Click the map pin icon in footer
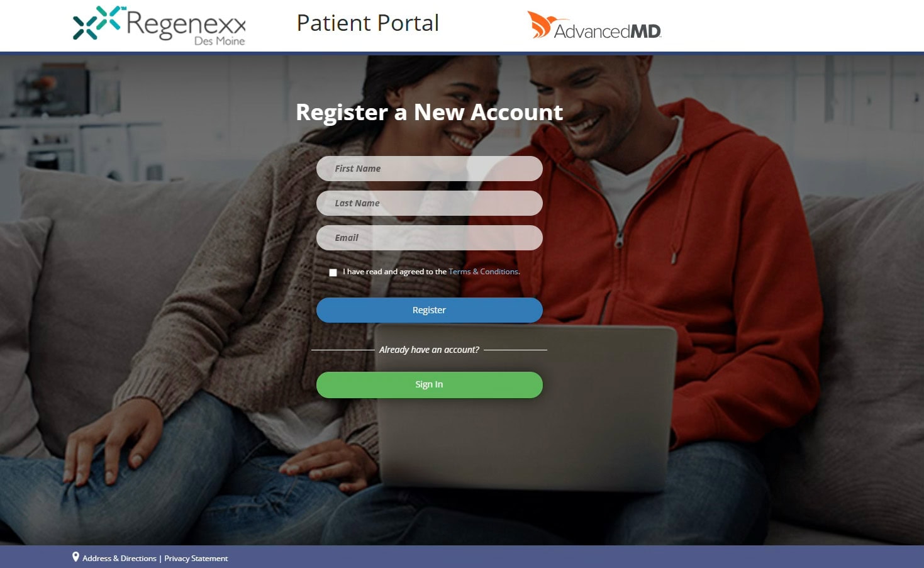 pyautogui.click(x=75, y=557)
